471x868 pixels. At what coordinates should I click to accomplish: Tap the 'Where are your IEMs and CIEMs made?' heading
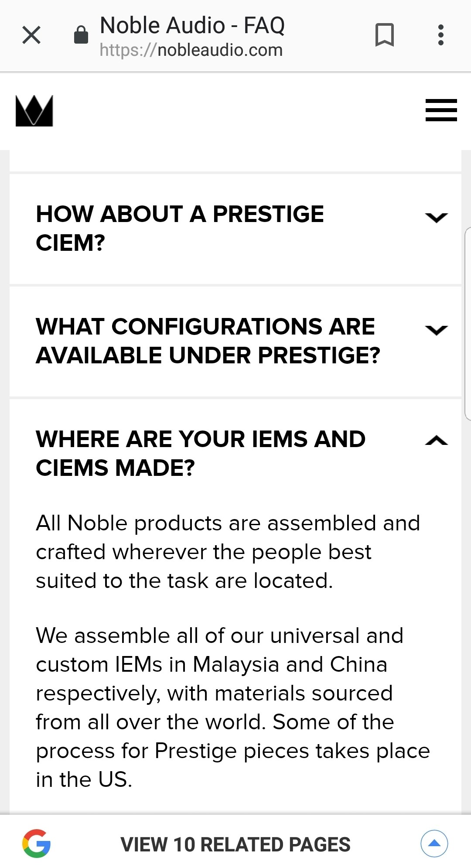coord(201,453)
